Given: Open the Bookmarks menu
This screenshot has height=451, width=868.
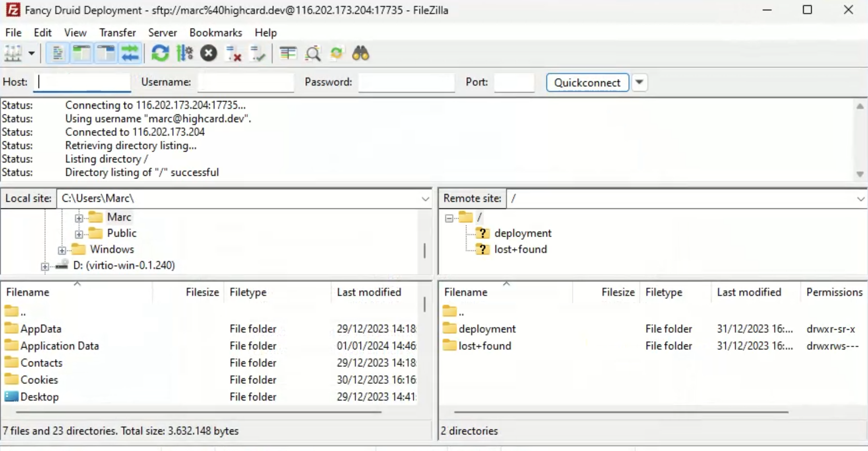Looking at the screenshot, I should click(216, 32).
